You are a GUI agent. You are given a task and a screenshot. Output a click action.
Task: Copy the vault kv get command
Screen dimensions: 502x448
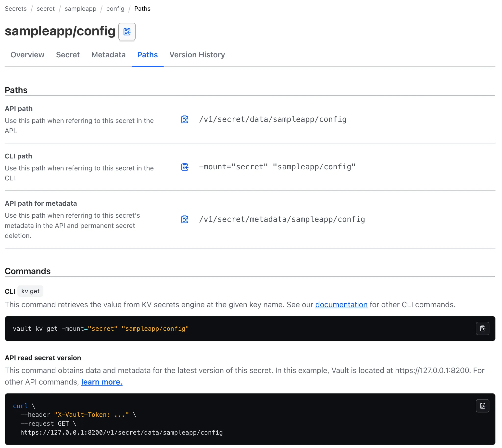[x=482, y=328]
